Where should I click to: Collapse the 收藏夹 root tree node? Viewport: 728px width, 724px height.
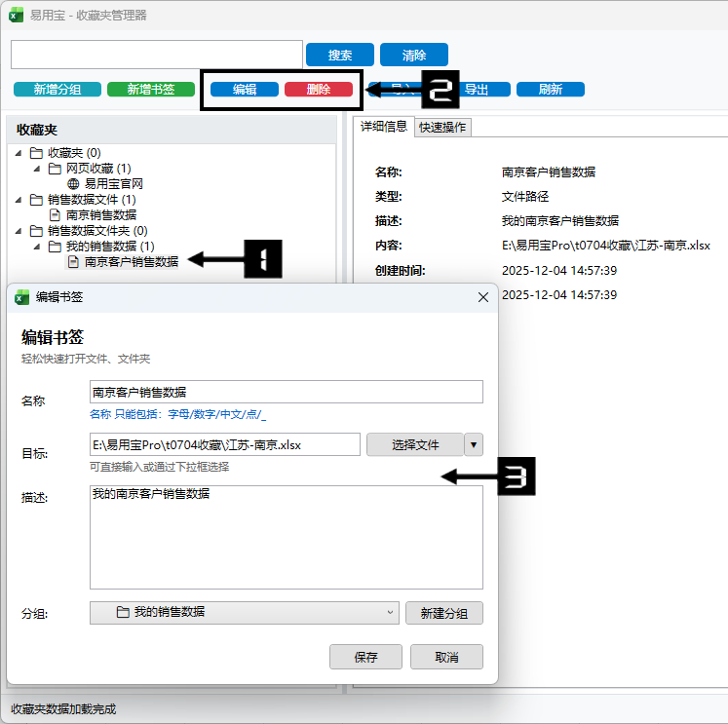coord(19,153)
